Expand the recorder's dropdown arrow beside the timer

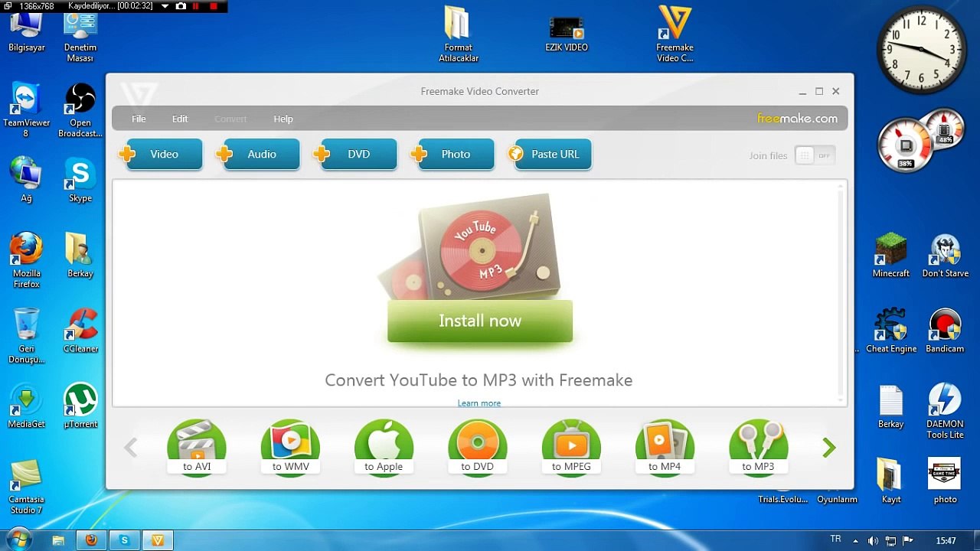pos(165,6)
